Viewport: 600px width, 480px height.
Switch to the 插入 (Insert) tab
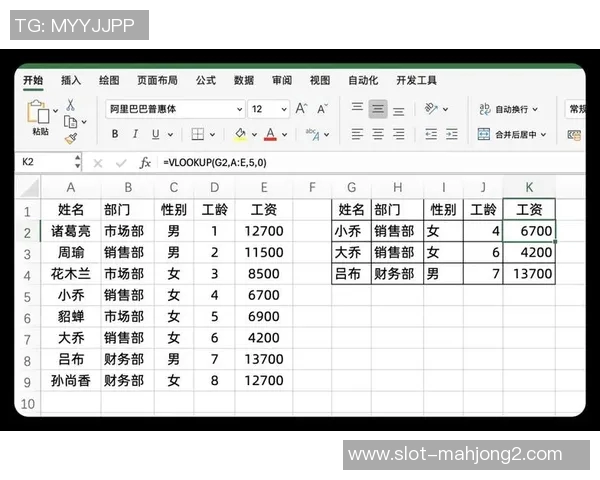click(x=71, y=80)
